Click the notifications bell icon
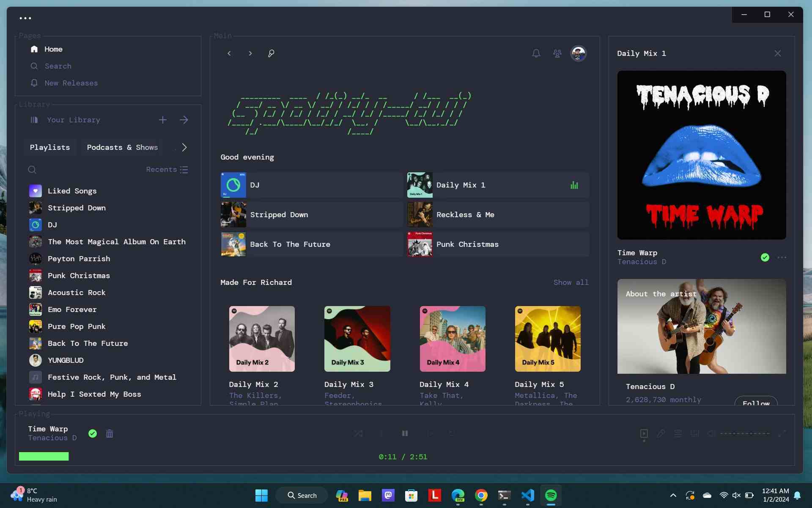This screenshot has width=812, height=508. pyautogui.click(x=536, y=54)
